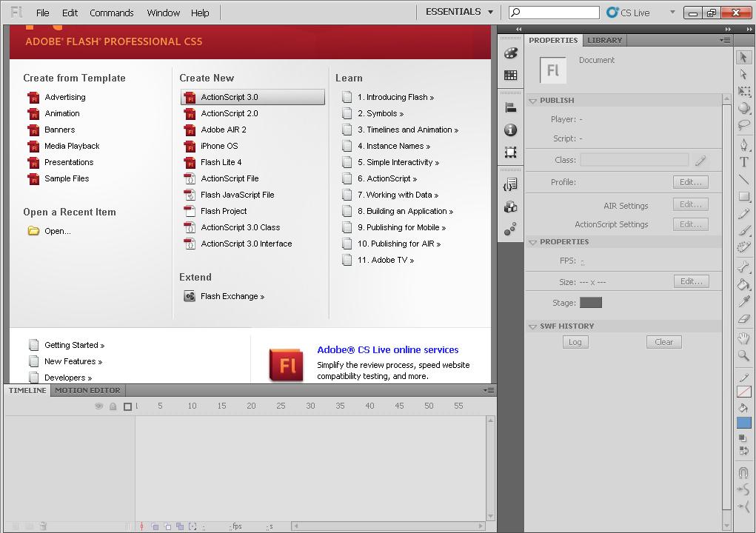756x533 pixels.
Task: Collapse the PROPERTIES section triangle
Action: (533, 242)
